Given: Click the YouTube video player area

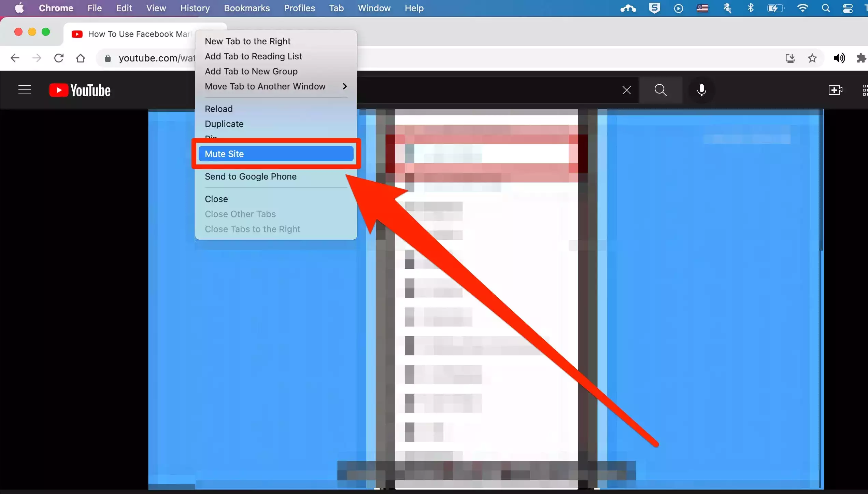Looking at the screenshot, I should coord(486,299).
